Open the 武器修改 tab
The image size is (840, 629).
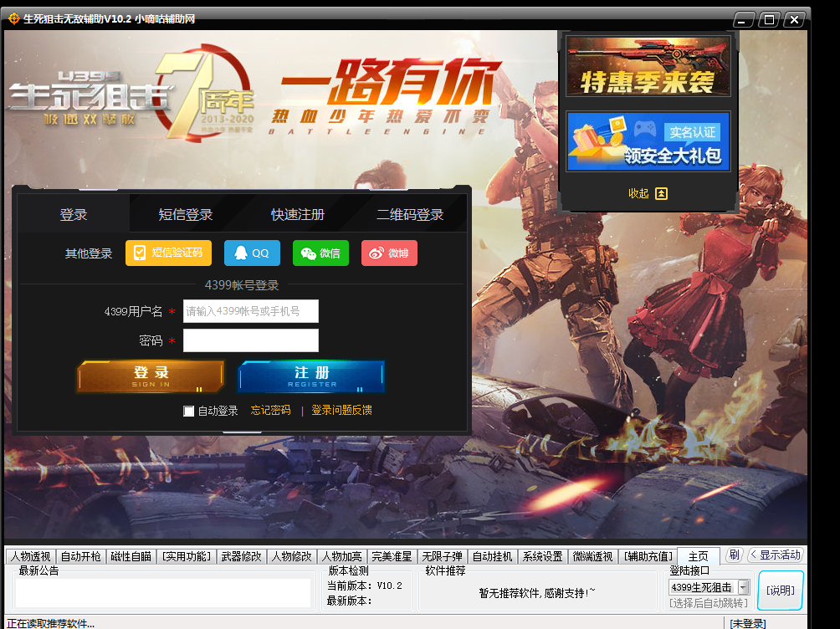242,557
